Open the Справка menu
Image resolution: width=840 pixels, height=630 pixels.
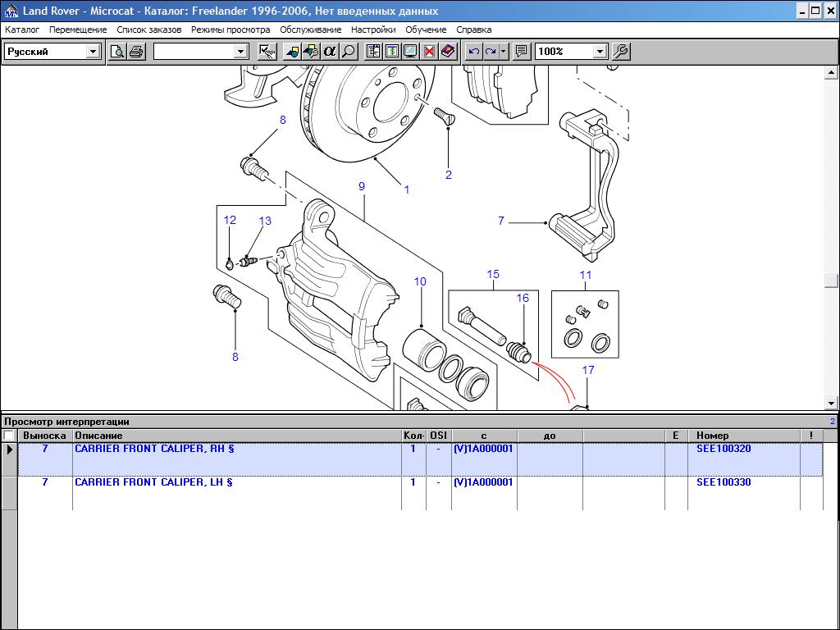click(x=473, y=30)
